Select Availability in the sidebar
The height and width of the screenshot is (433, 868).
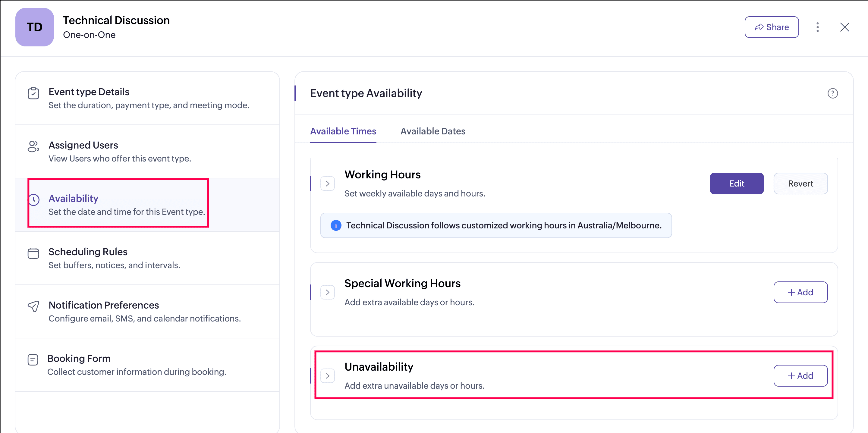[x=147, y=205]
